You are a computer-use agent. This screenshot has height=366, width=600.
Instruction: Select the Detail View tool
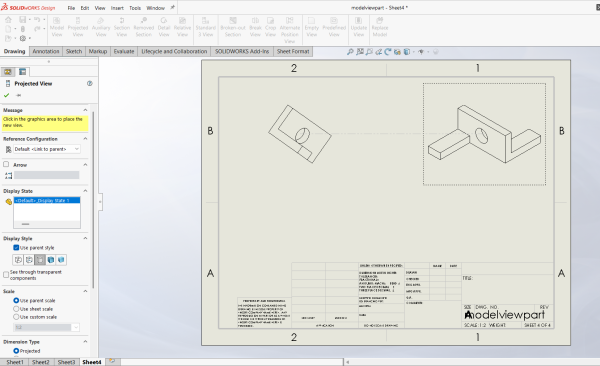point(164,27)
